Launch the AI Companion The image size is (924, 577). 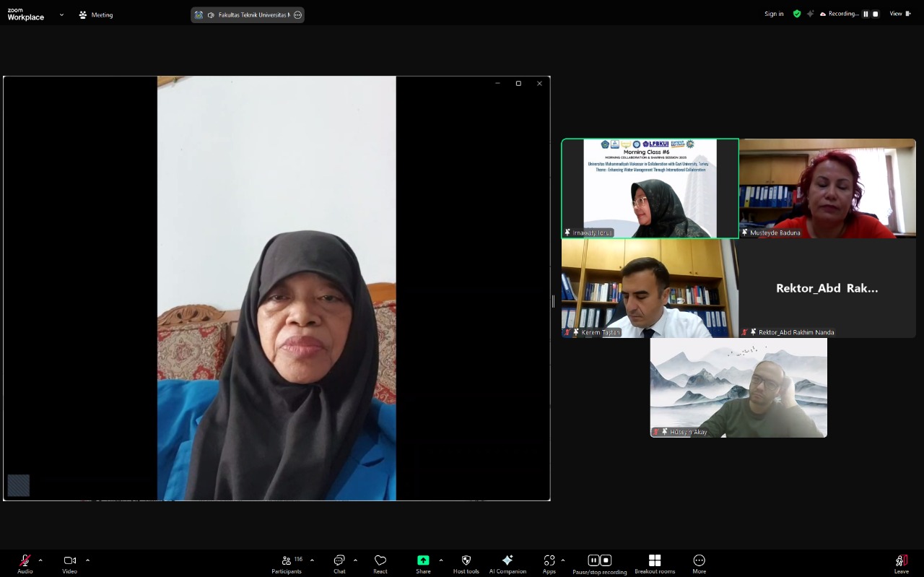507,563
